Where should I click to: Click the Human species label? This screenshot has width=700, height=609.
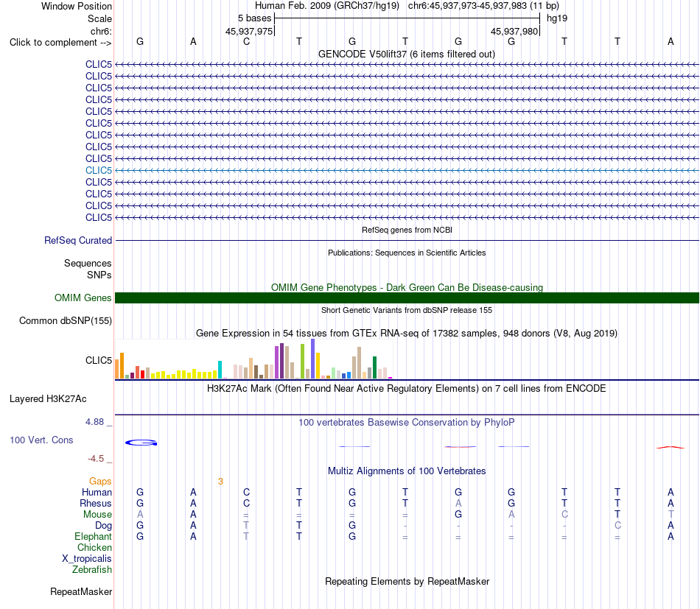click(x=97, y=492)
